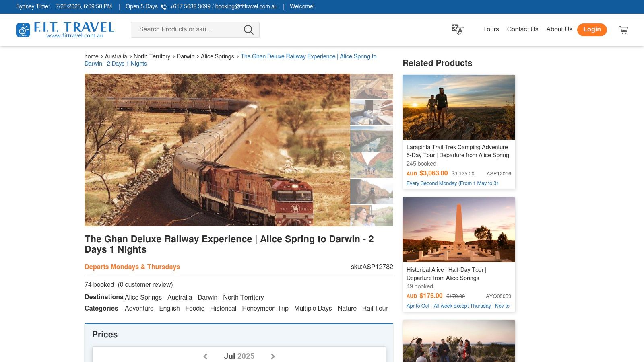644x362 pixels.
Task: Go to previous month in price calendar
Action: [x=206, y=356]
